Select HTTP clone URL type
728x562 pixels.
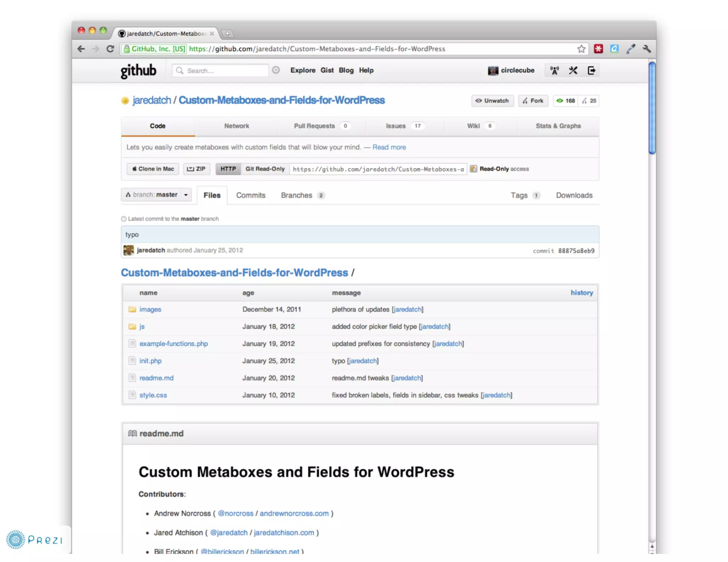[x=228, y=169]
